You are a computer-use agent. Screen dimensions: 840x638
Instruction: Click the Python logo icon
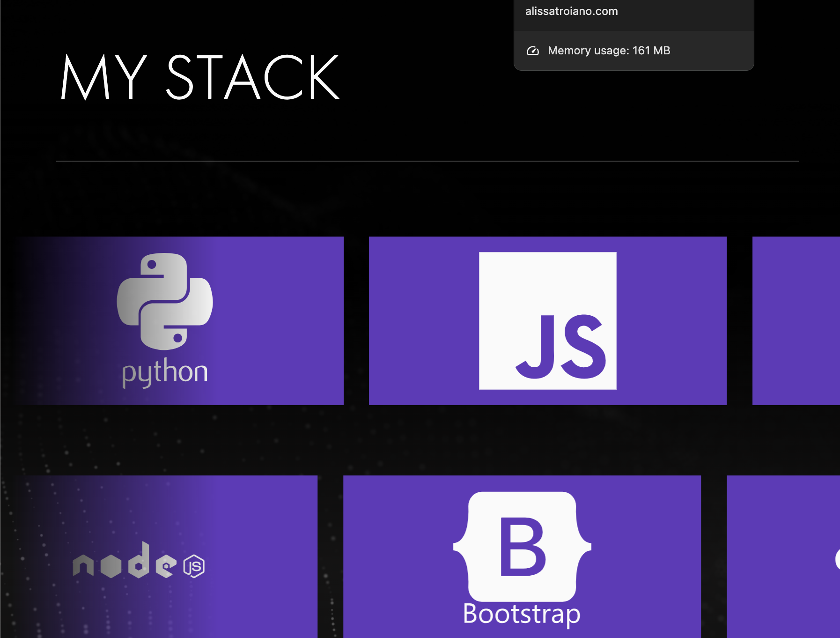[165, 301]
